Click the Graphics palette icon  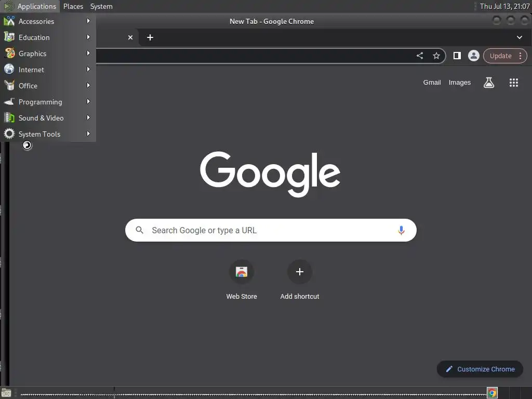pyautogui.click(x=9, y=54)
